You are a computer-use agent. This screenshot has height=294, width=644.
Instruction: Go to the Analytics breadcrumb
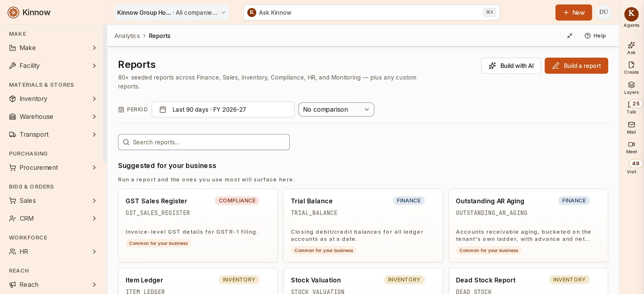click(127, 36)
